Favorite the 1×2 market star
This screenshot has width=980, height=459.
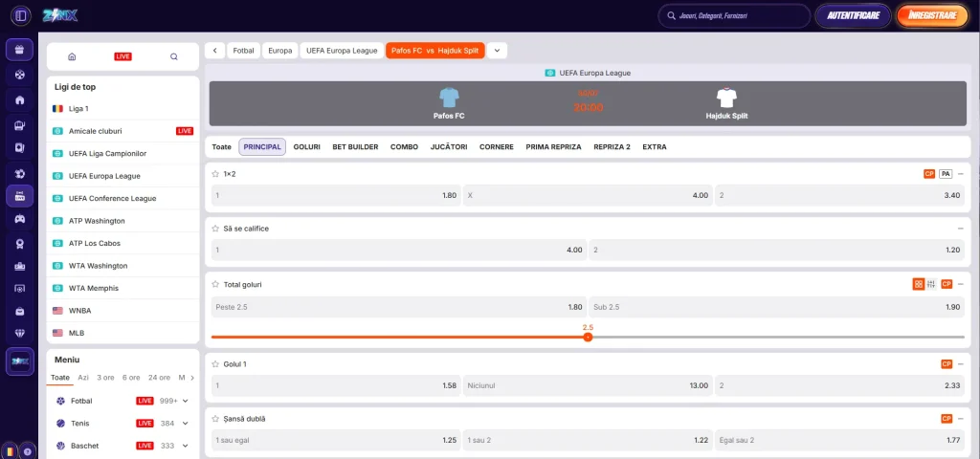[215, 174]
